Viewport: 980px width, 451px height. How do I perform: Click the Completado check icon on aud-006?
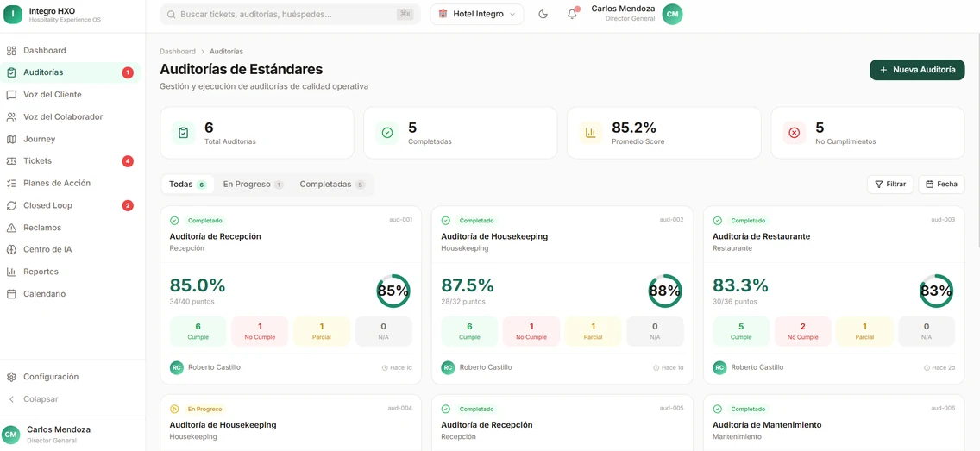click(718, 409)
